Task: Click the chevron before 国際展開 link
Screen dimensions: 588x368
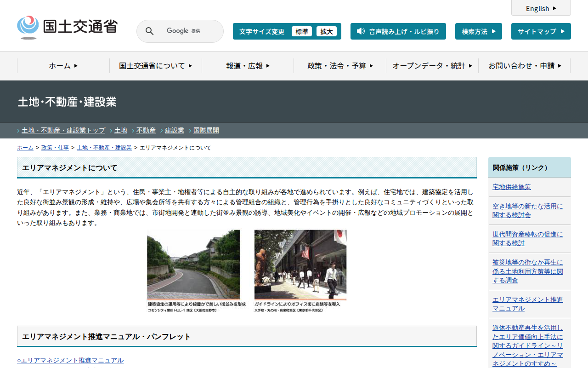Action: (190, 131)
